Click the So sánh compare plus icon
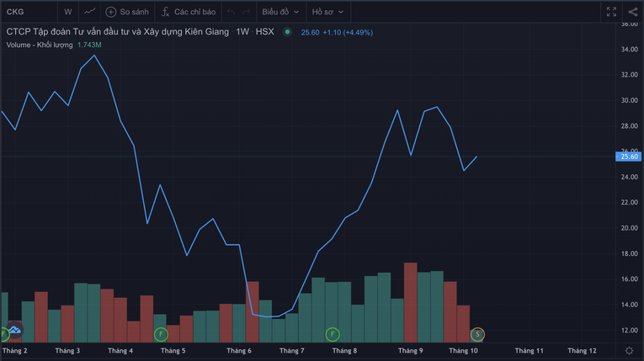 pos(111,12)
